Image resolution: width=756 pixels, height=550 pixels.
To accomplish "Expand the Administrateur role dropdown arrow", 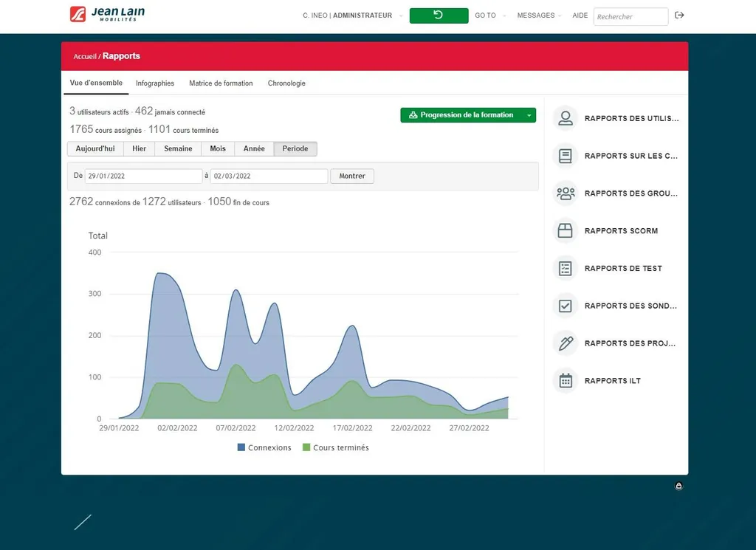I will [401, 16].
